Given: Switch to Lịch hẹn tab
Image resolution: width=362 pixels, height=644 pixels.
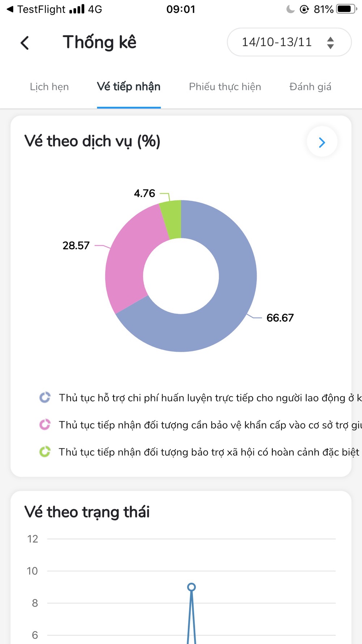Looking at the screenshot, I should tap(49, 87).
